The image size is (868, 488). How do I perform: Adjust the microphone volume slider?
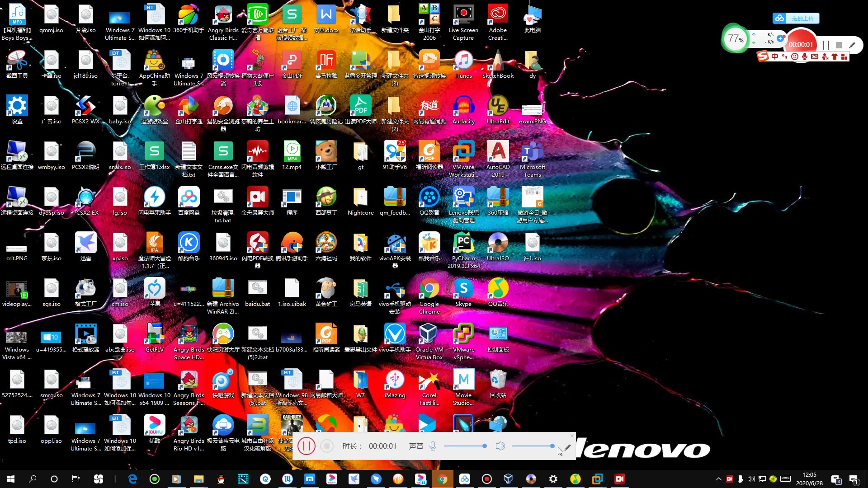click(465, 446)
